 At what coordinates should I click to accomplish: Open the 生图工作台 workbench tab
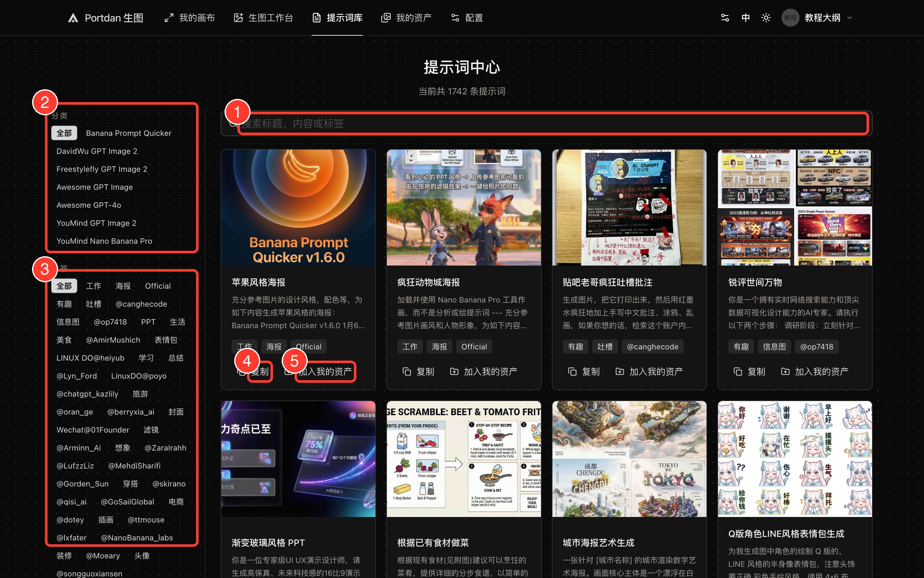[263, 18]
